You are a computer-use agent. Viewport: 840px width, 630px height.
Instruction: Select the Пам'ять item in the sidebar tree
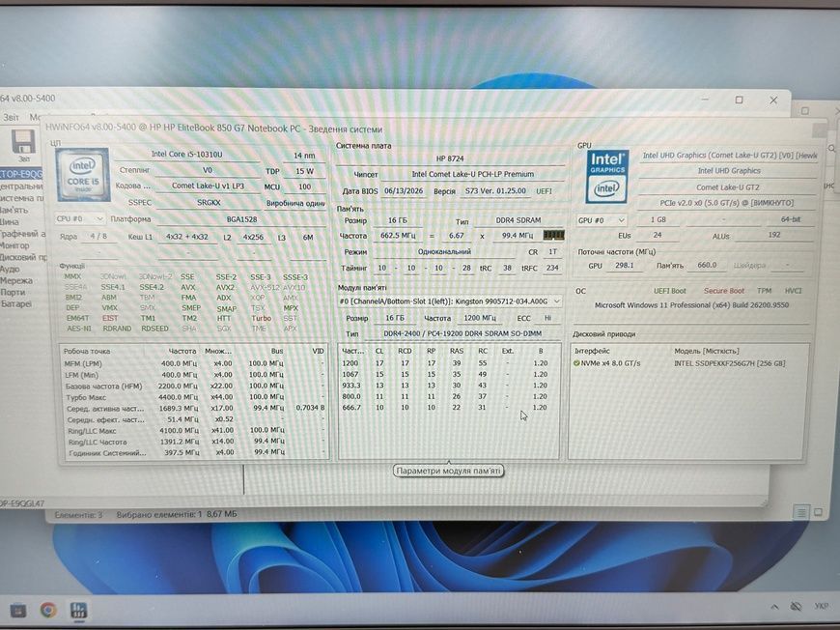pyautogui.click(x=14, y=210)
